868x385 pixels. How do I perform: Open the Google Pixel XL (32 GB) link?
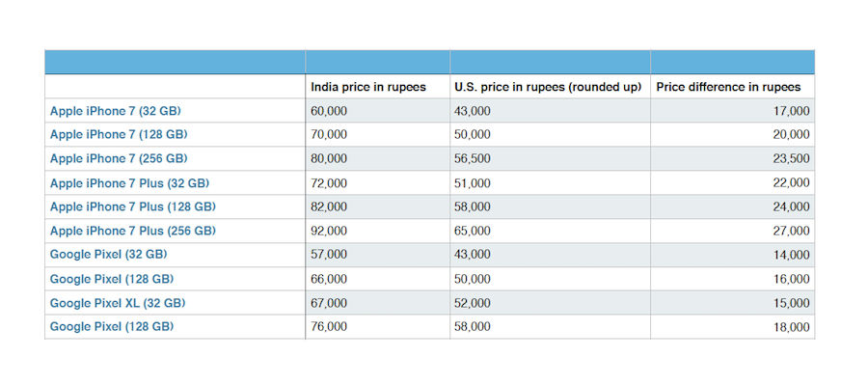click(118, 303)
